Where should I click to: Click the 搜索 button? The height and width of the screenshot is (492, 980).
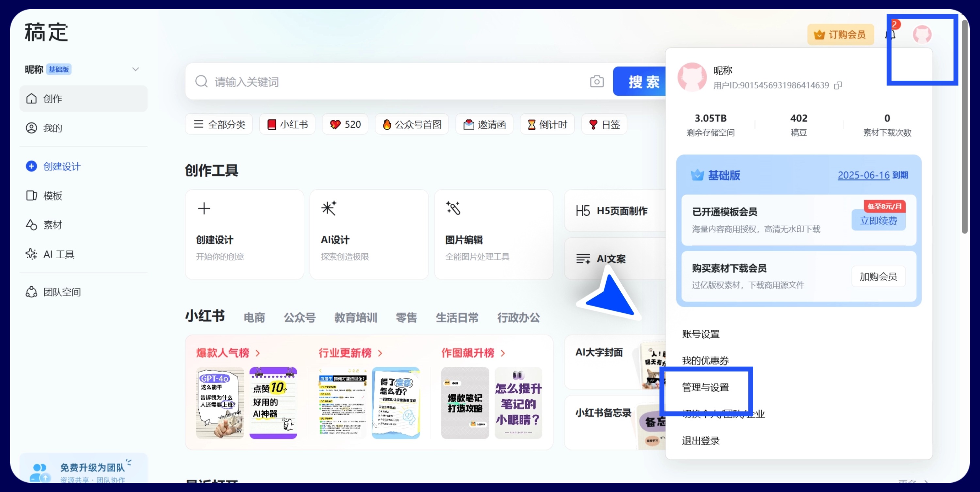[640, 81]
